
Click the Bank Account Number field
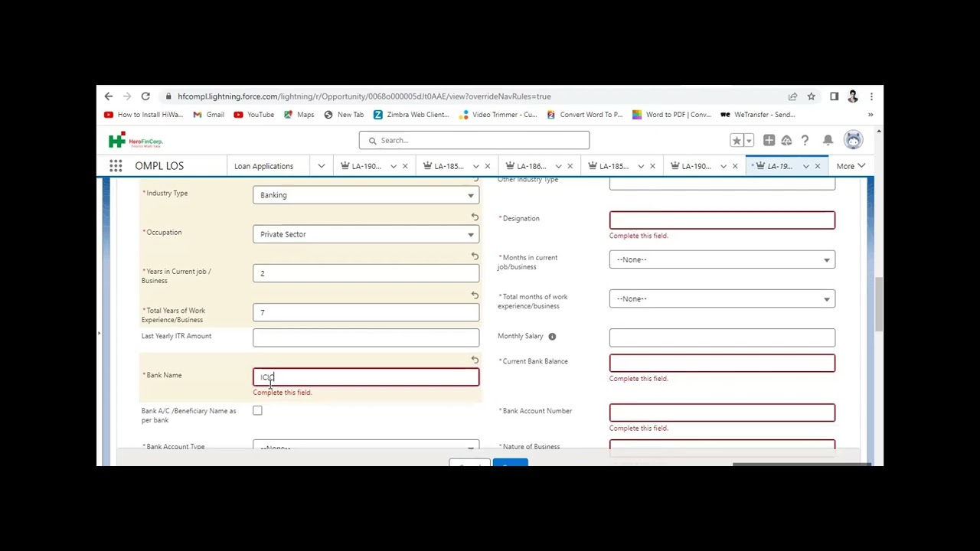[x=722, y=413]
